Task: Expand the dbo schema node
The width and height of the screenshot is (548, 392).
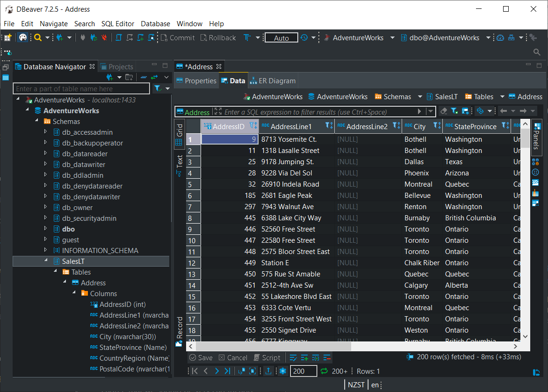Action: (x=45, y=229)
